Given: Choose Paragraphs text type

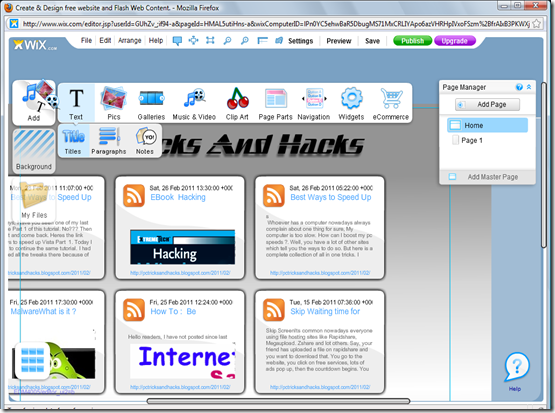Looking at the screenshot, I should coord(109,142).
